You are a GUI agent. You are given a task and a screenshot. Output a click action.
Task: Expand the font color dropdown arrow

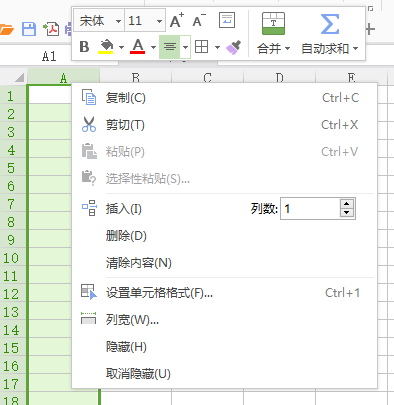click(x=153, y=47)
